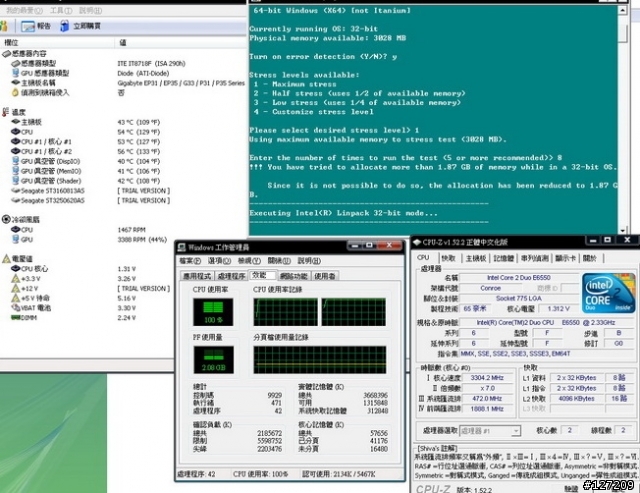
Task: Click the CPU #1 / 核心 #1 icon
Action: tap(16, 141)
